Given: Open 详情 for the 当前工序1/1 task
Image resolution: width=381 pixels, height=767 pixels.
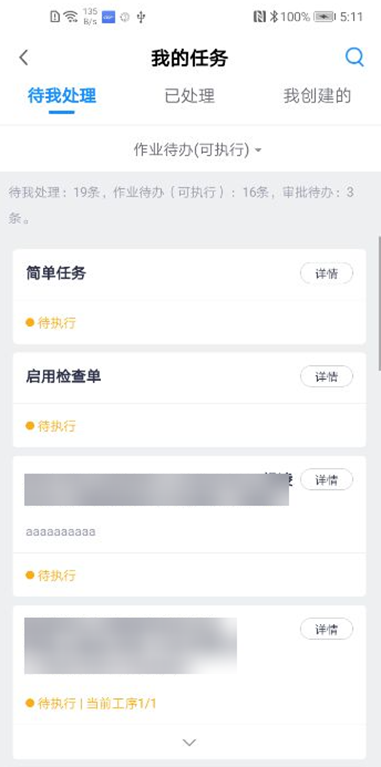Looking at the screenshot, I should [326, 629].
